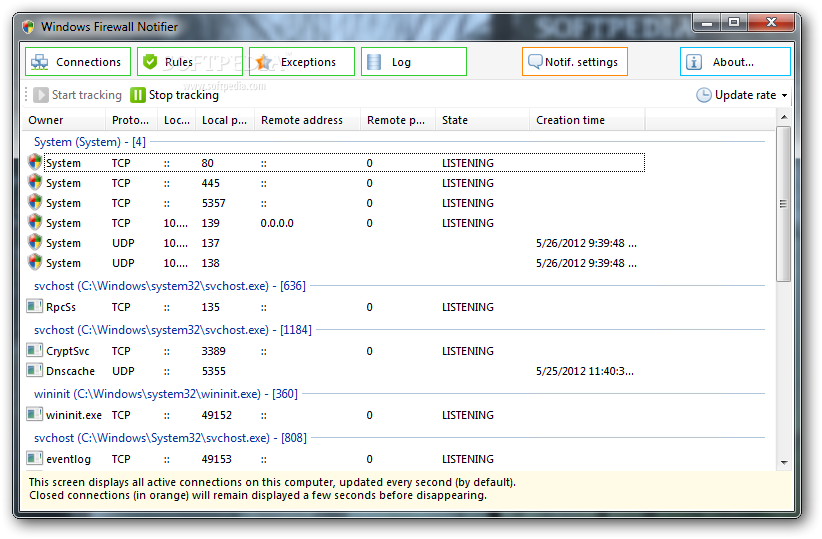Select the RpcSs owner name
Screen dimensions: 822x539
[x=61, y=307]
